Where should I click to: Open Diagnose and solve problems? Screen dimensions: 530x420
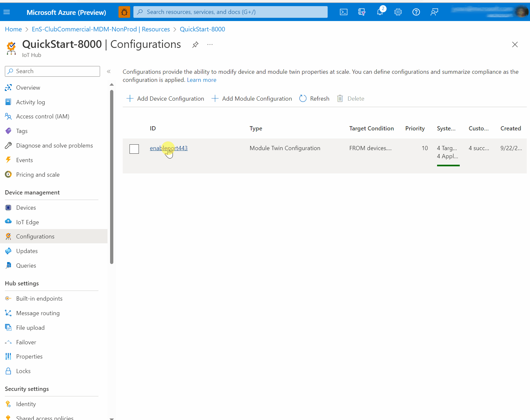[x=54, y=146]
